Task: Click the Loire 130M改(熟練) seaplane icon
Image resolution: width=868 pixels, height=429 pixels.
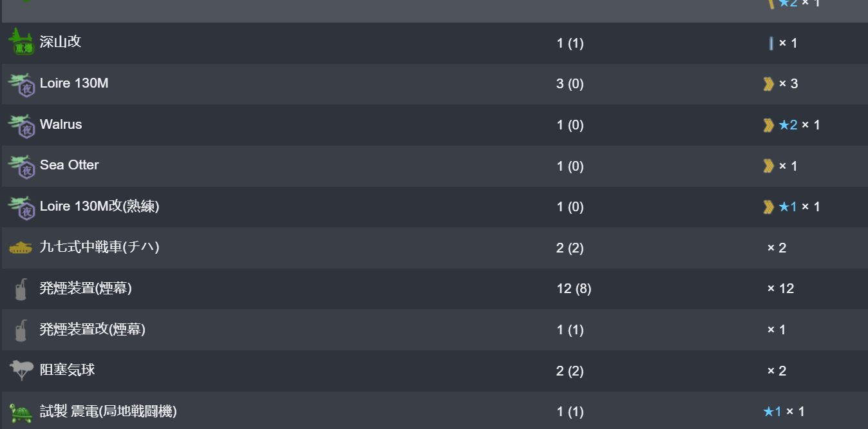Action: coord(21,207)
